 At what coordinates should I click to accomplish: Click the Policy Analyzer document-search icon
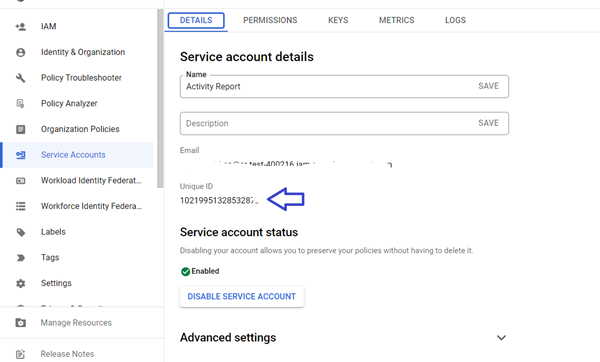pos(21,104)
